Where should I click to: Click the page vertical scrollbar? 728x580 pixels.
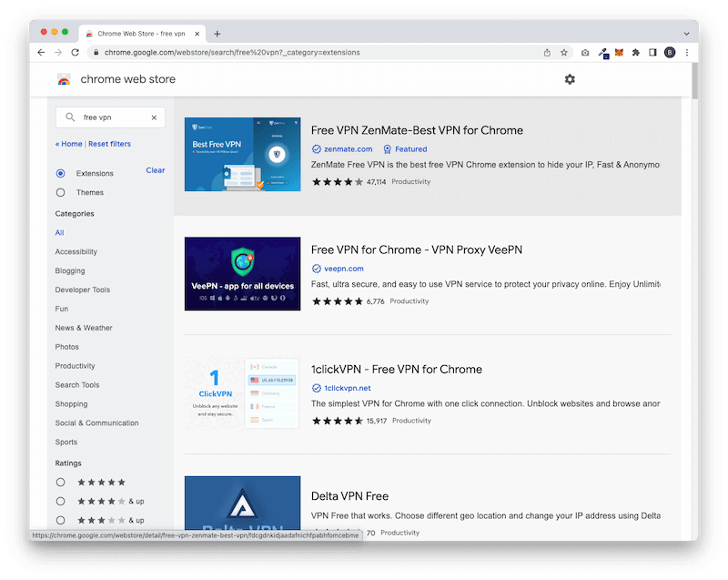(x=694, y=81)
